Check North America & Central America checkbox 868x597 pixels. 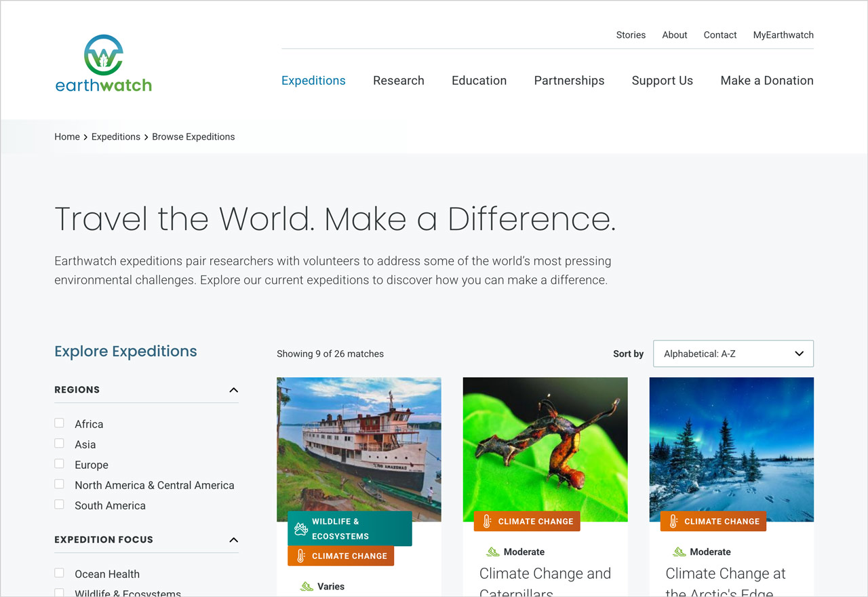tap(59, 484)
